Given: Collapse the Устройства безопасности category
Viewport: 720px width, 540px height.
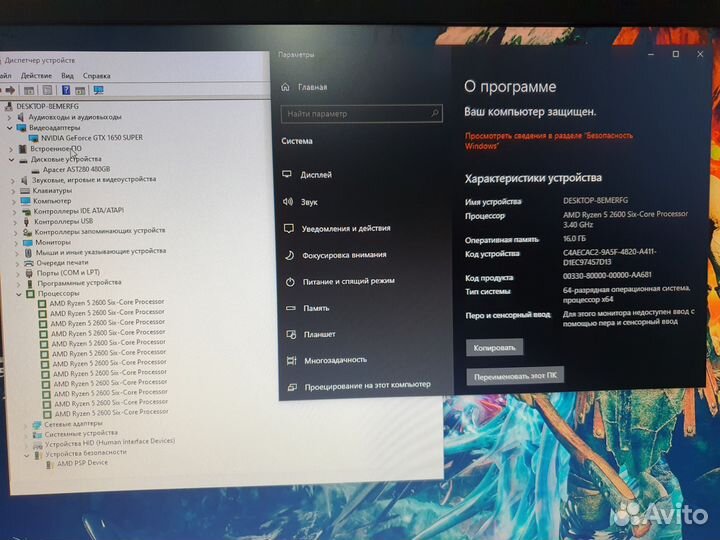Looking at the screenshot, I should coord(27,455).
